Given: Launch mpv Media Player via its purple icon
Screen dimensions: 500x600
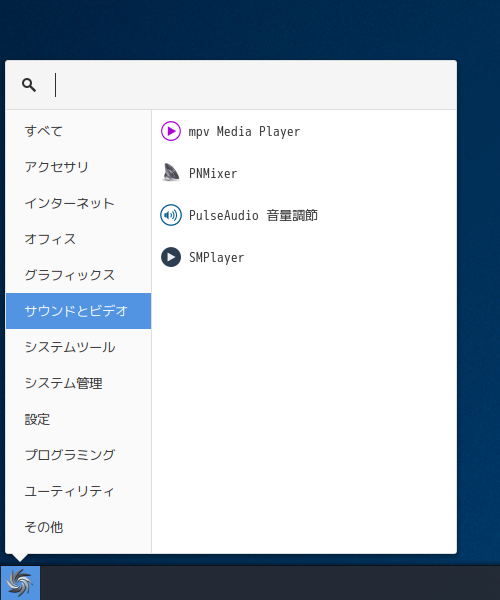Looking at the screenshot, I should coord(171,131).
